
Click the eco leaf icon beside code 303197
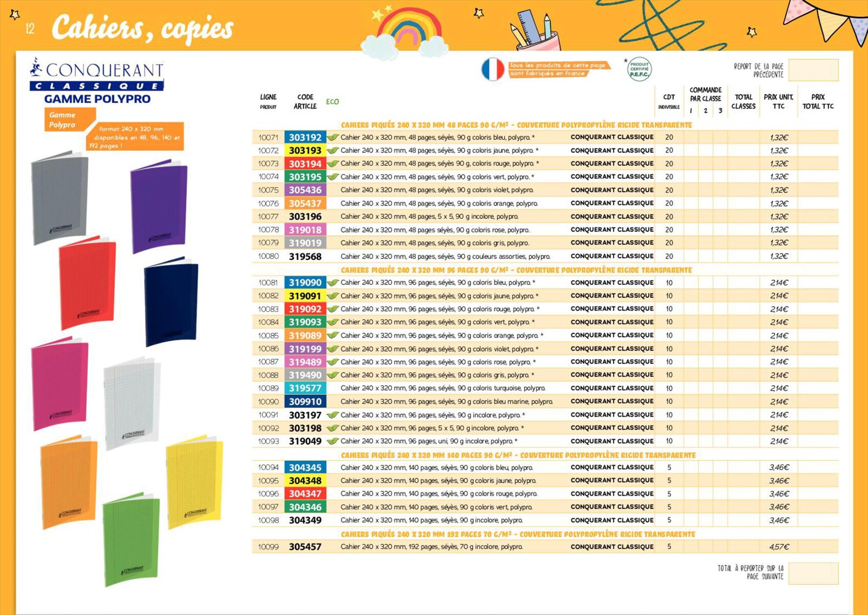pyautogui.click(x=333, y=415)
